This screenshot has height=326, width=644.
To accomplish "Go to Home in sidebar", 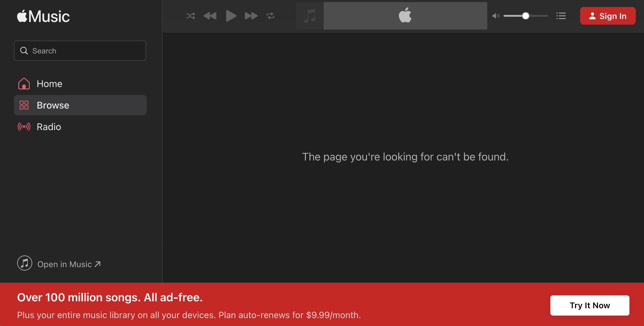I will [80, 84].
